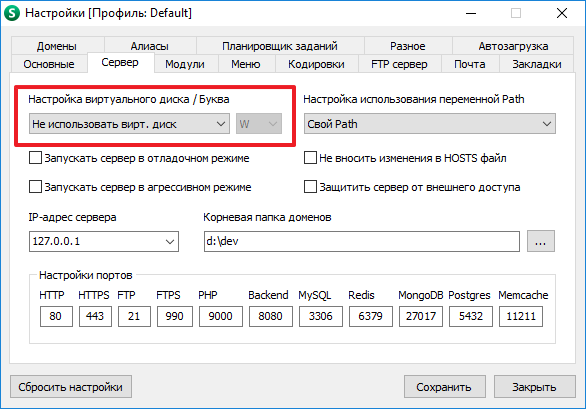Switch to FTP сервер tab
Screen dimensions: 586x409
400,64
